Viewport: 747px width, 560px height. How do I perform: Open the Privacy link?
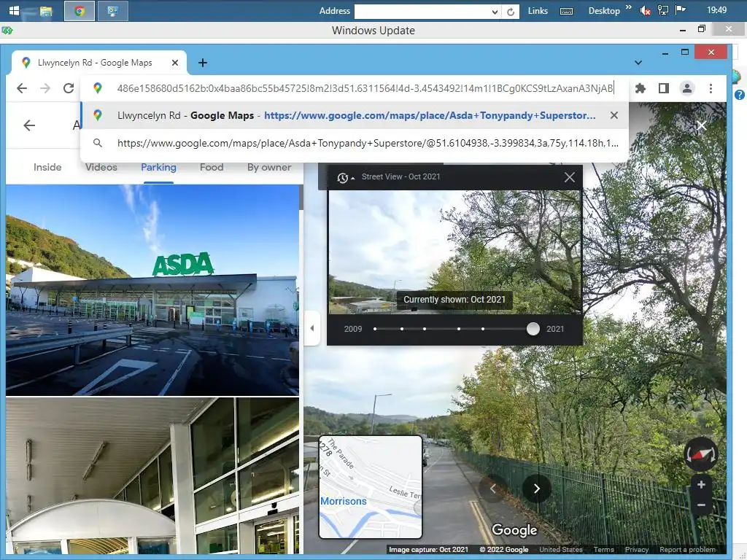(636, 550)
